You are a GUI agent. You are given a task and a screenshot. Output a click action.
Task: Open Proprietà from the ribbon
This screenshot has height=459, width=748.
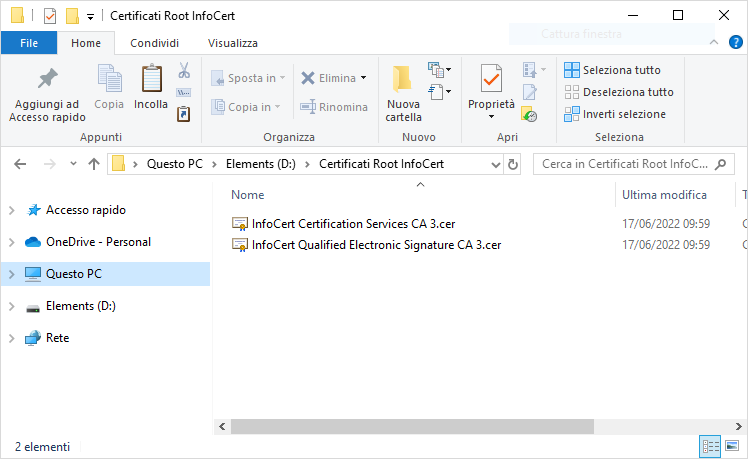tap(491, 80)
